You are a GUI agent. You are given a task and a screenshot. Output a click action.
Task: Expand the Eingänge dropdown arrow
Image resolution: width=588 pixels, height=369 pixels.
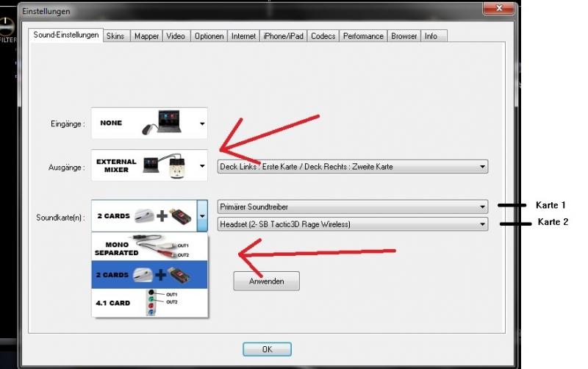(202, 124)
